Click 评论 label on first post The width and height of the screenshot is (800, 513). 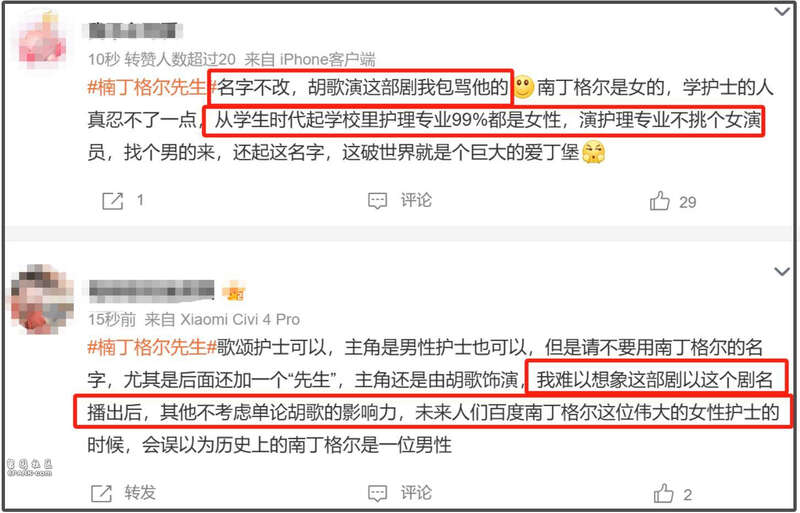click(x=416, y=200)
